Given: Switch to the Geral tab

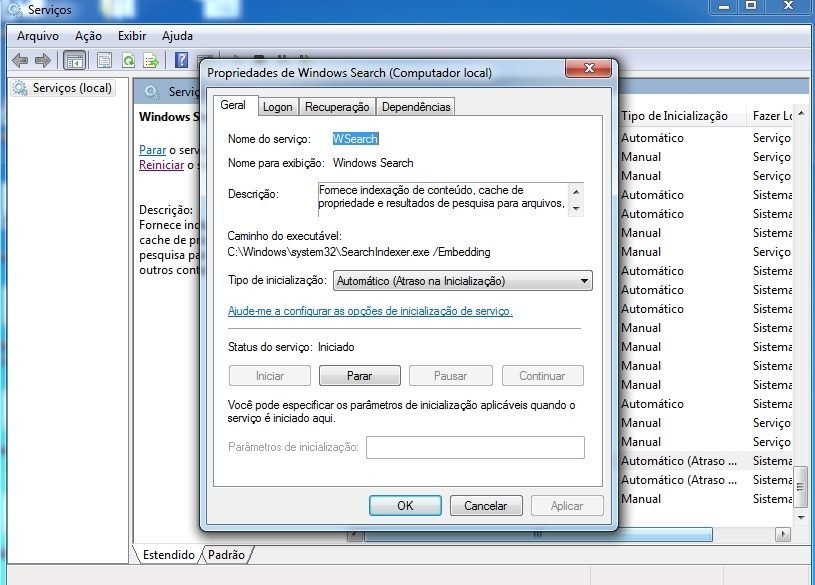Looking at the screenshot, I should tap(233, 105).
